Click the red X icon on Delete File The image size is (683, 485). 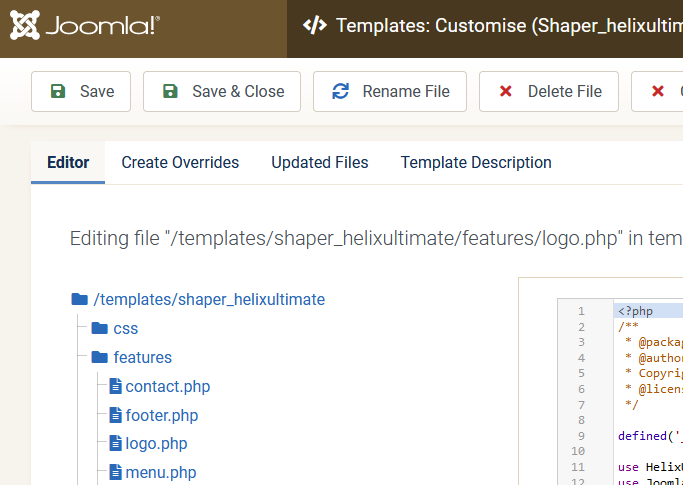pos(506,91)
